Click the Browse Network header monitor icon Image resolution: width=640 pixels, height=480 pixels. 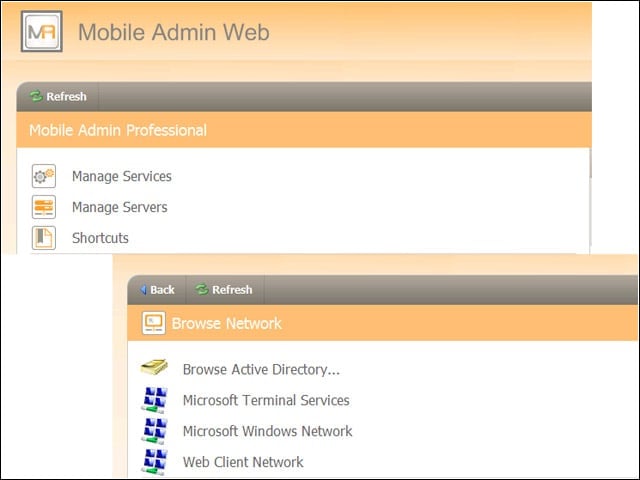coord(153,323)
